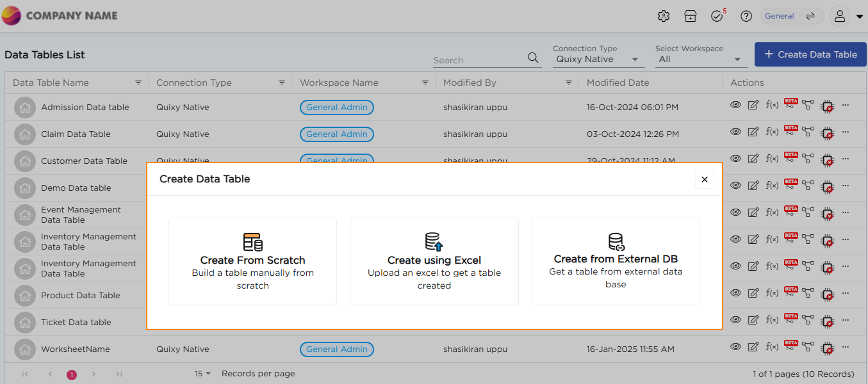View the Claim Data Table eye icon
The width and height of the screenshot is (868, 384).
pyautogui.click(x=735, y=132)
